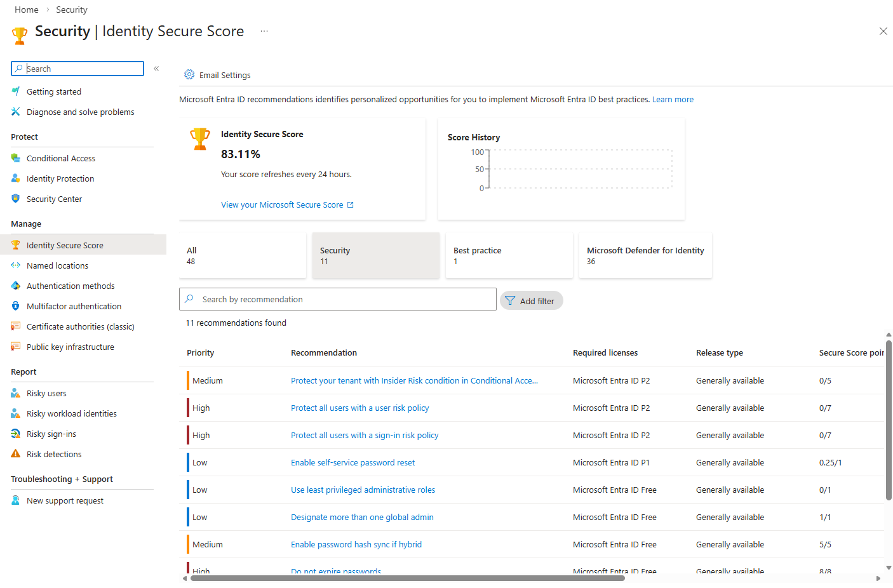
Task: Click the Security Center shield icon
Action: pos(16,199)
